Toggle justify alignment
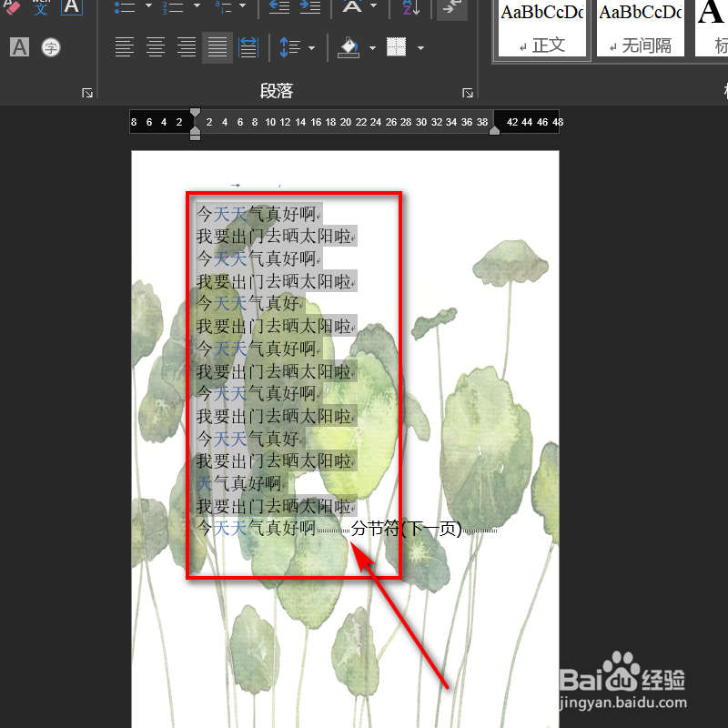728x728 pixels. tap(217, 47)
